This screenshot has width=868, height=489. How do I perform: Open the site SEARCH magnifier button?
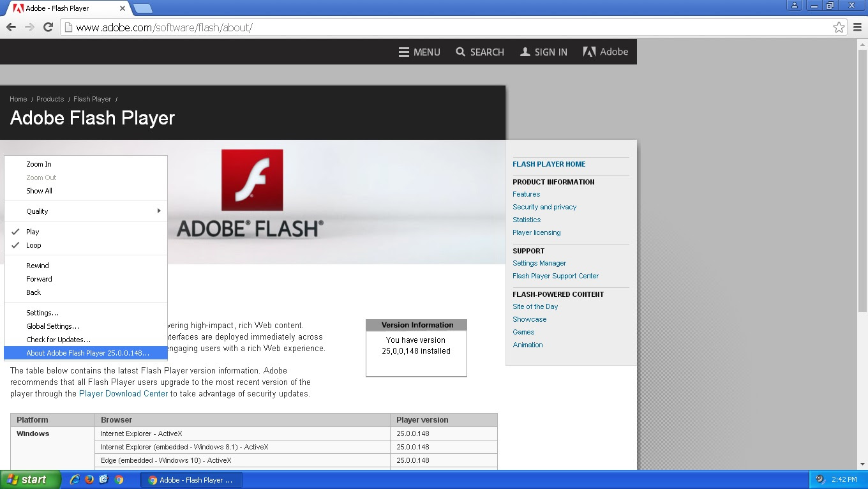pos(480,52)
